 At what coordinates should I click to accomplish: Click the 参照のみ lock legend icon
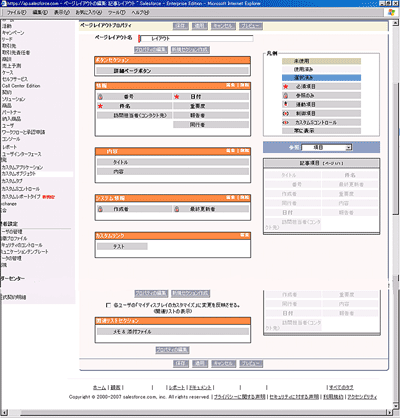point(286,96)
